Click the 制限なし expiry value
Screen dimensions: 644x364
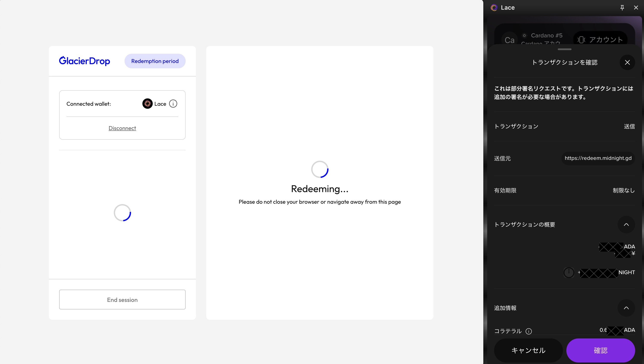tap(624, 191)
